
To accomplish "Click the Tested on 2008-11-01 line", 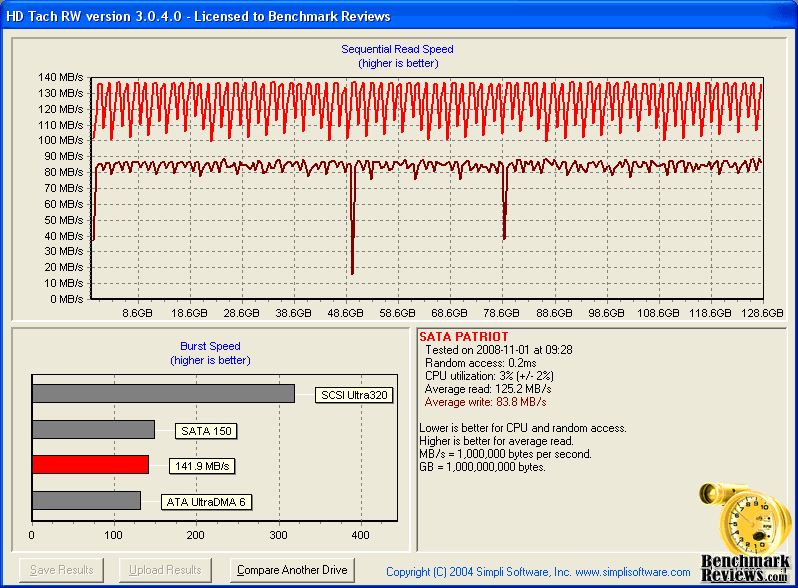I will click(499, 350).
